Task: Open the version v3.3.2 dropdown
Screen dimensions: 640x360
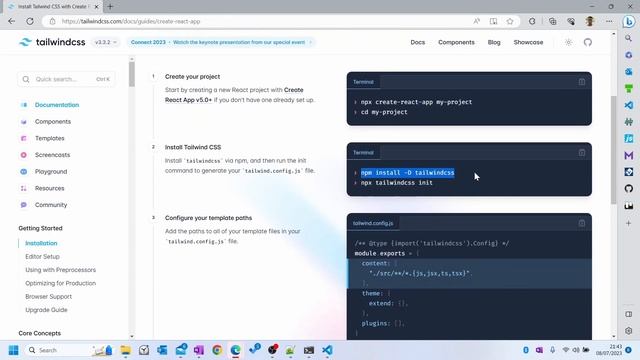Action: click(x=105, y=42)
